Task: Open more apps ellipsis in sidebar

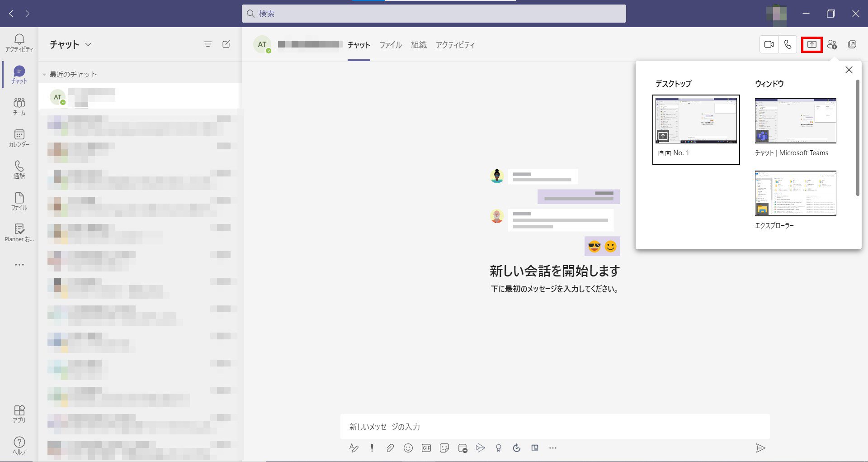Action: click(x=19, y=265)
